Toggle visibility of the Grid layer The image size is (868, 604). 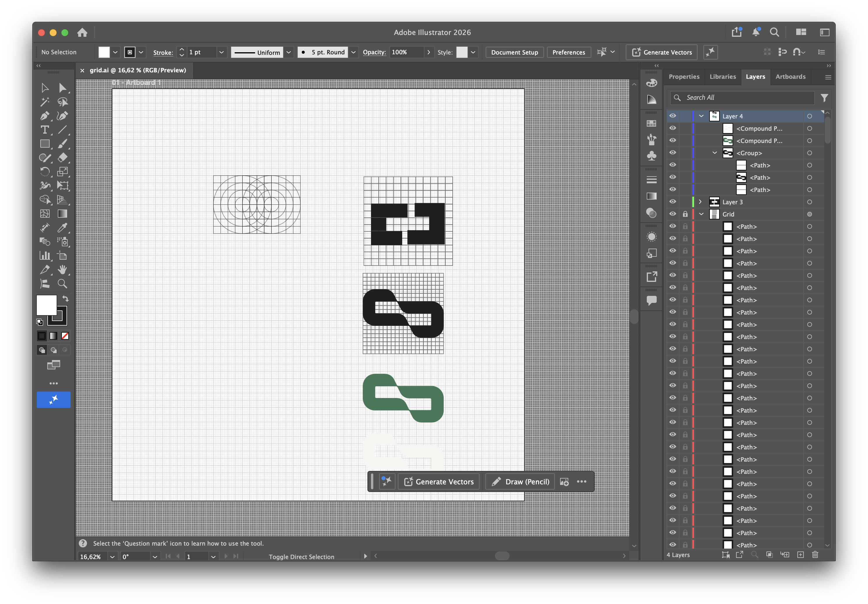tap(673, 214)
